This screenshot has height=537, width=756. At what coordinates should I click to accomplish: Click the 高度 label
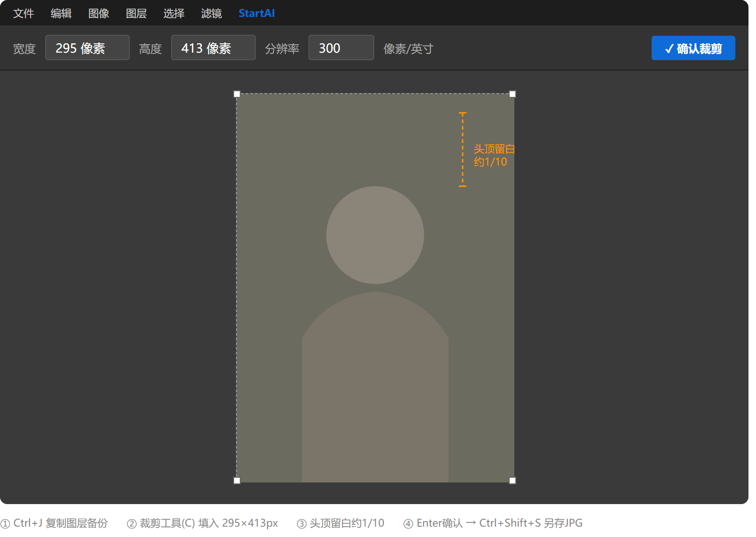click(150, 48)
